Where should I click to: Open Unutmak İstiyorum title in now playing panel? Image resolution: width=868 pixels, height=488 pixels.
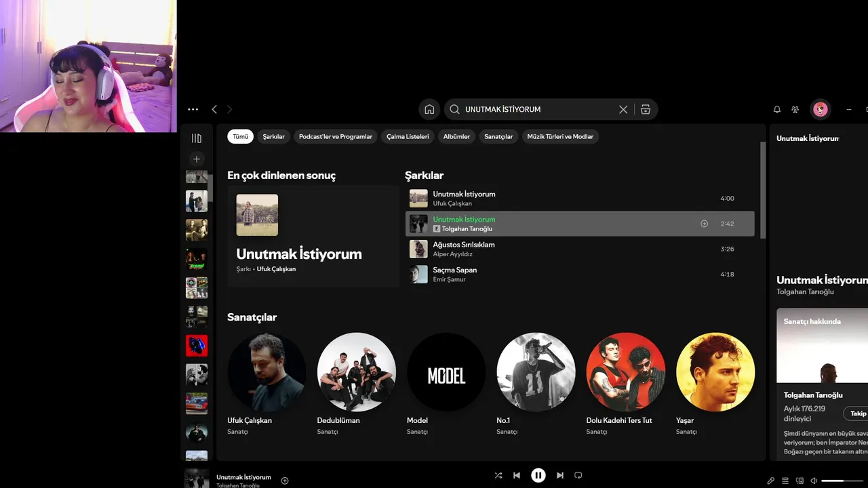click(822, 280)
